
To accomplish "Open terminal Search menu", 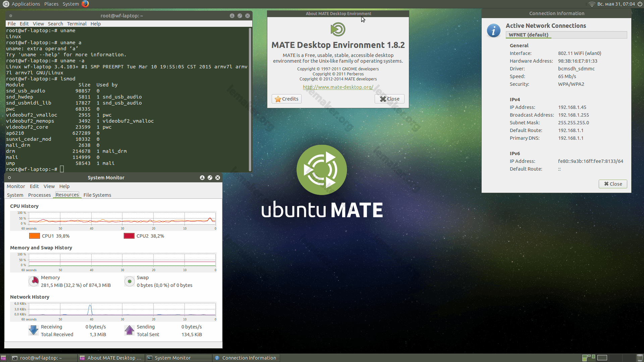I will (55, 24).
